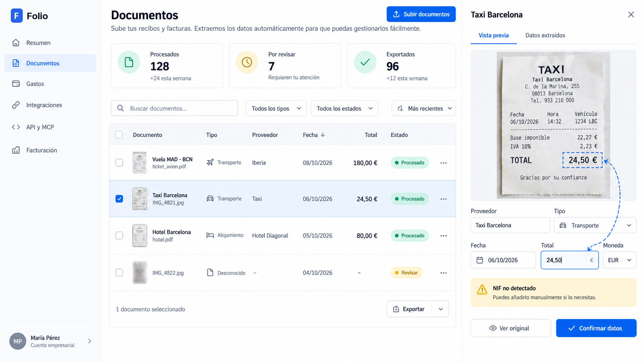The height and width of the screenshot is (362, 644).
Task: Open more options for Taxi Barcelona row
Action: (444, 199)
